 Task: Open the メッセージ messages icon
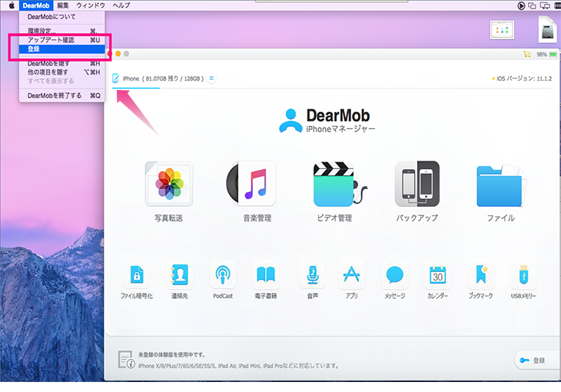[395, 275]
